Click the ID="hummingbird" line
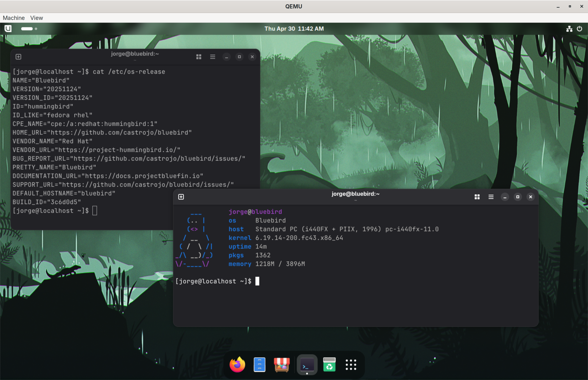The image size is (588, 380). click(43, 106)
